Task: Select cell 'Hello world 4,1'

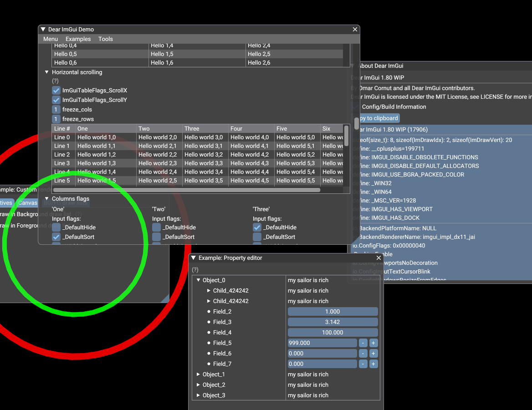Action: click(250, 146)
